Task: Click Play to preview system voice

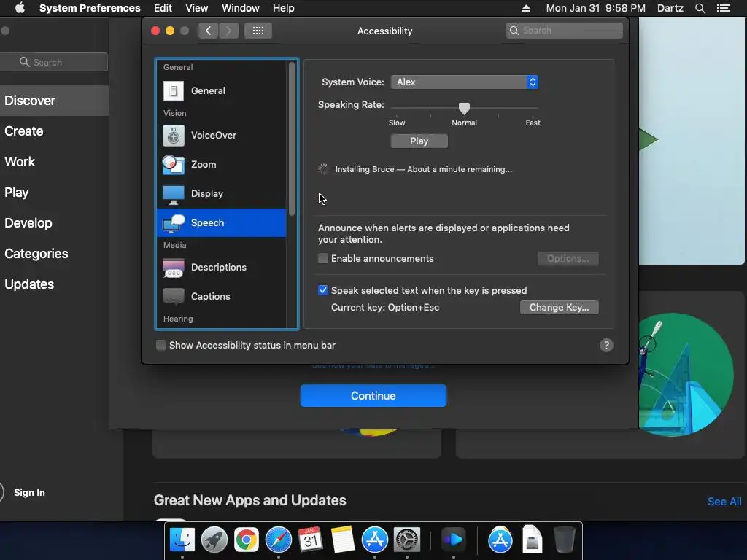Action: click(419, 141)
